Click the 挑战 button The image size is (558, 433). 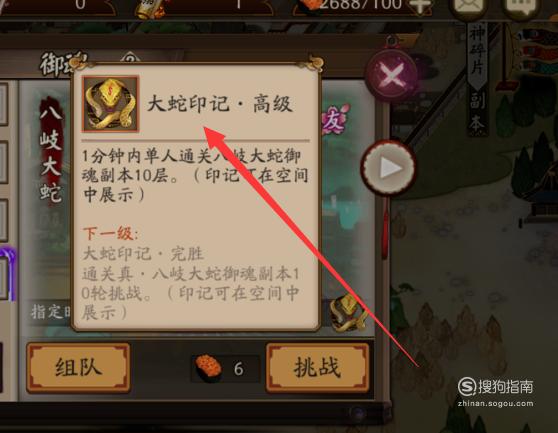[317, 368]
